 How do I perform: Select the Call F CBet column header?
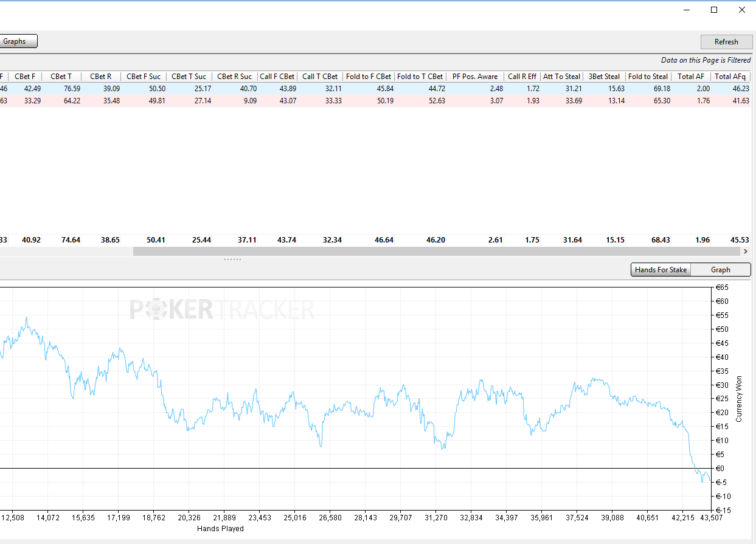point(277,77)
